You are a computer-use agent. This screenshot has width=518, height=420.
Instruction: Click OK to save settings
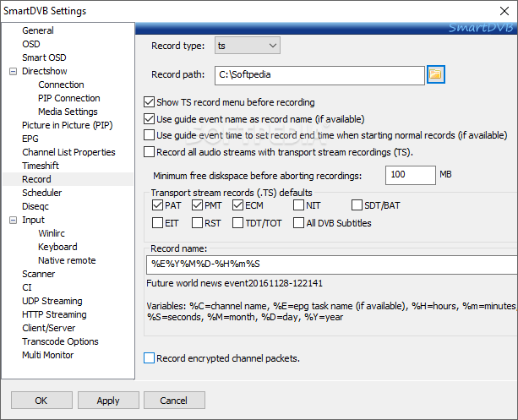tap(41, 401)
